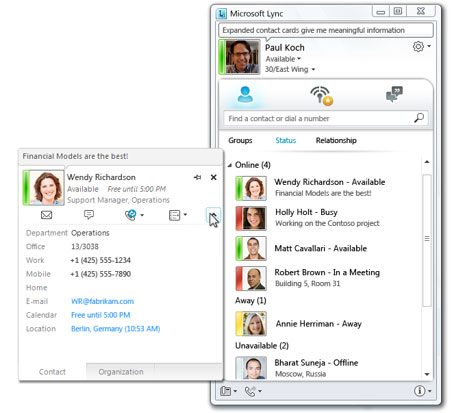This screenshot has height=413, width=452.
Task: Switch to Relationship view
Action: click(336, 140)
